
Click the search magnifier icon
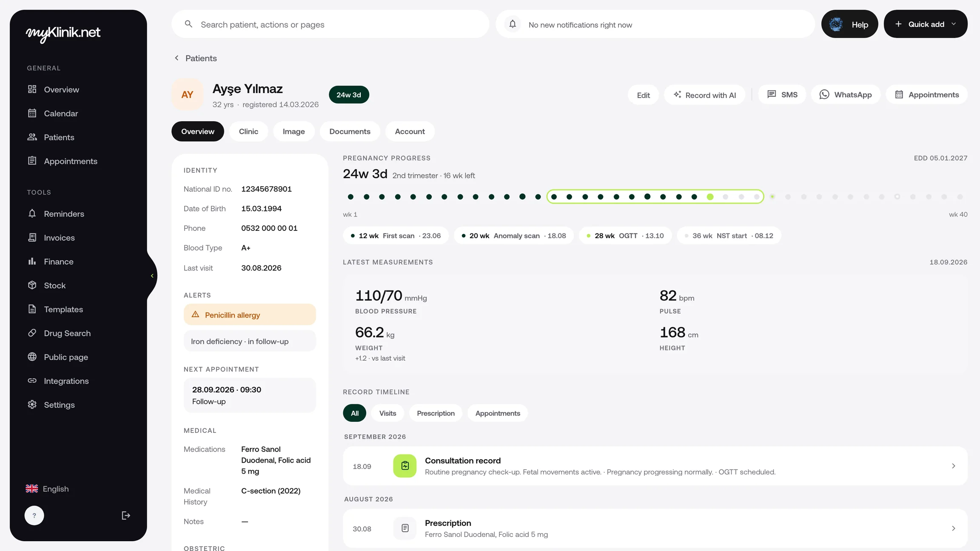tap(188, 24)
